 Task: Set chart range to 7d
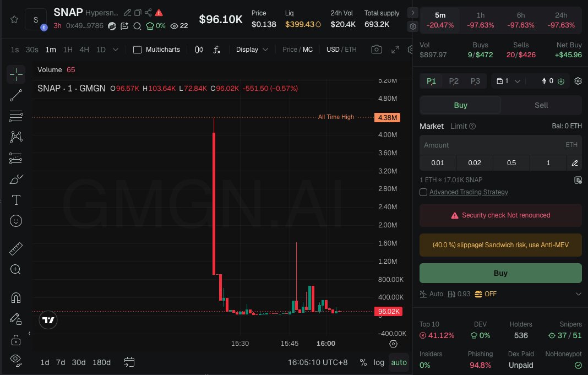pos(61,362)
